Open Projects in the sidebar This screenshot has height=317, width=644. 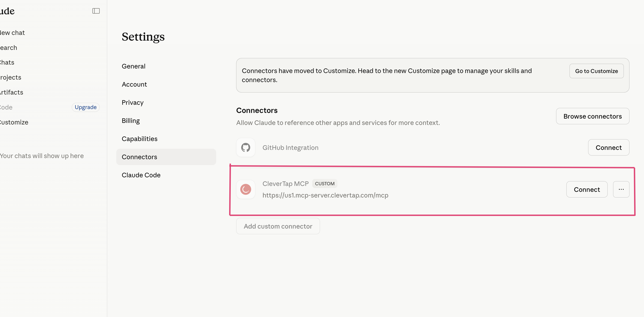(x=10, y=77)
